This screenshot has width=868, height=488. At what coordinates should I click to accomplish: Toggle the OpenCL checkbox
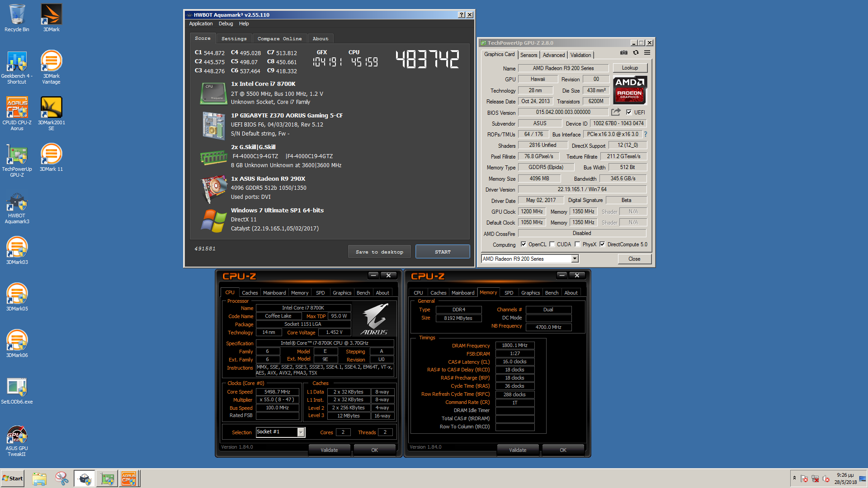point(524,244)
